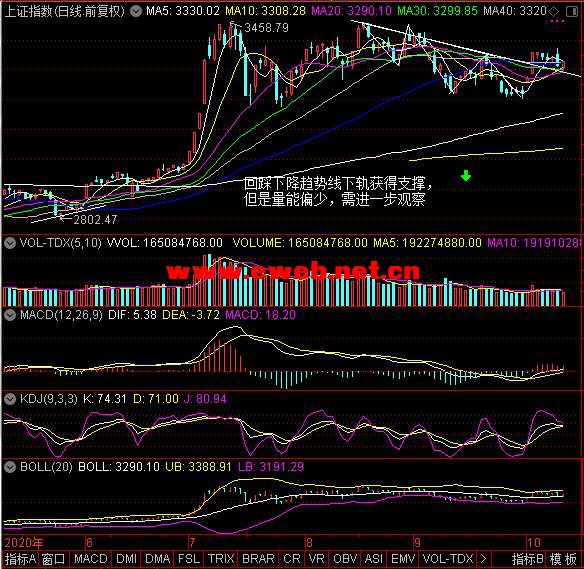This screenshot has width=584, height=569.
Task: Switch to the DMI indicator tab
Action: tap(126, 559)
